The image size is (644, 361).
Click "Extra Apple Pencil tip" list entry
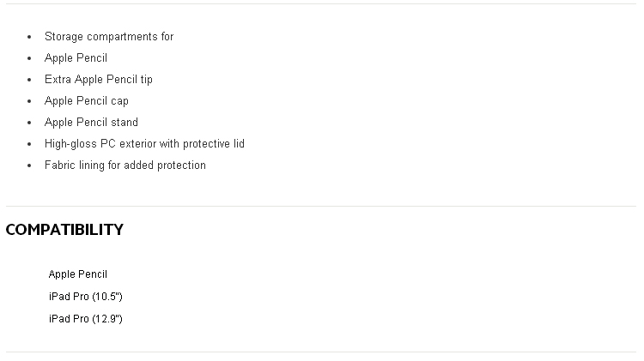point(98,79)
